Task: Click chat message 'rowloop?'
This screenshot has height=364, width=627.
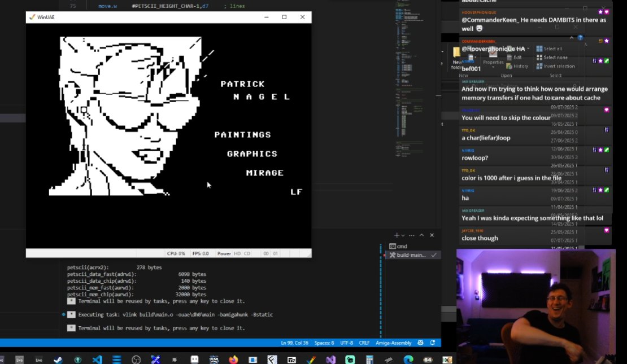Action: click(474, 158)
